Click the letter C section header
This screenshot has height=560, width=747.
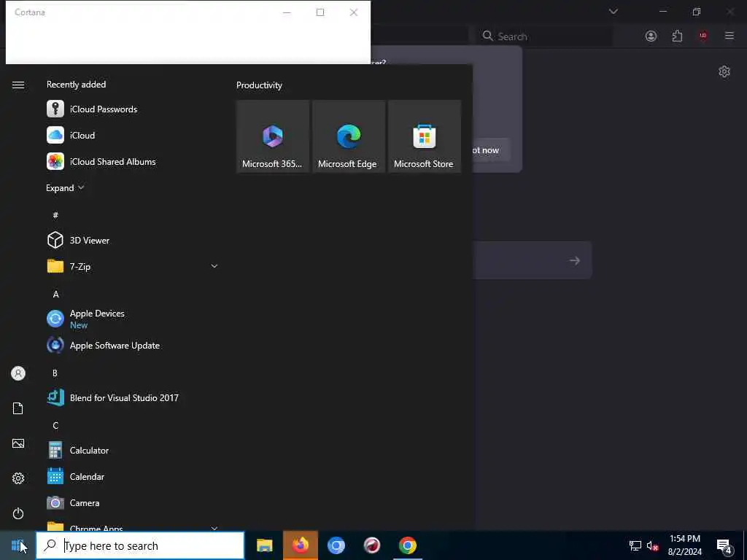tap(55, 425)
